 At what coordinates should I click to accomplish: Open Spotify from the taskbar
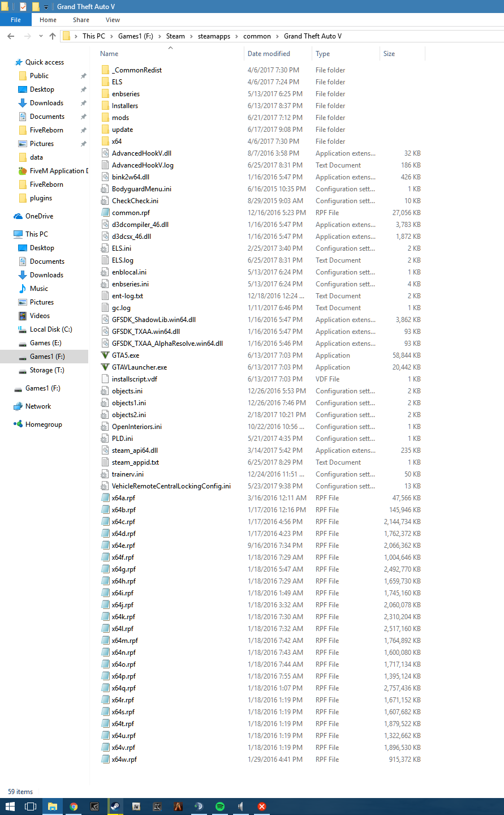point(220,807)
